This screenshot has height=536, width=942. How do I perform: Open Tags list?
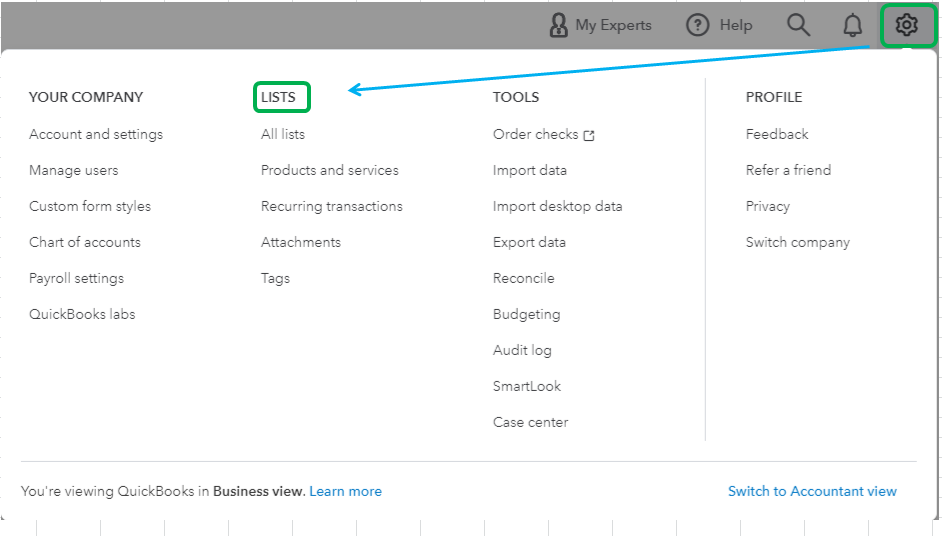(275, 278)
